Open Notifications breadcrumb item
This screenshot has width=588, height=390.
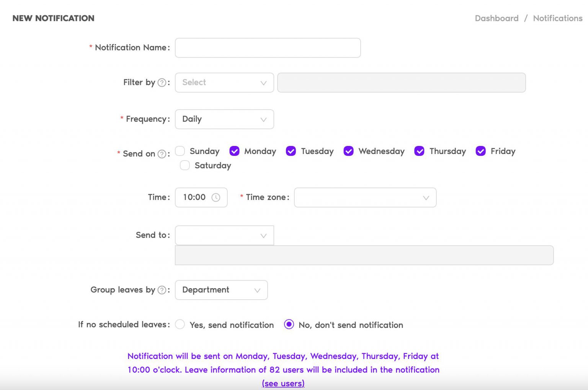[x=558, y=18]
